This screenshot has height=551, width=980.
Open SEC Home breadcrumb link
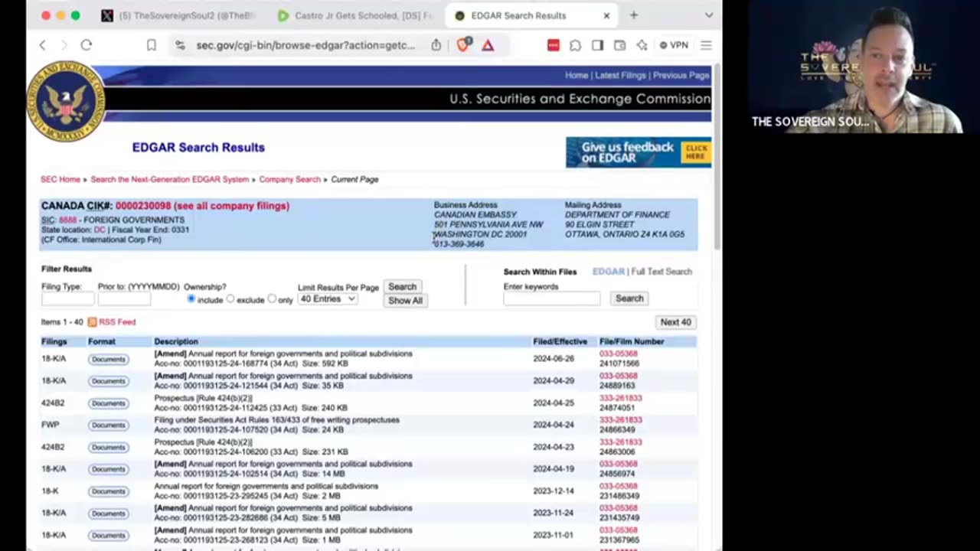point(60,179)
